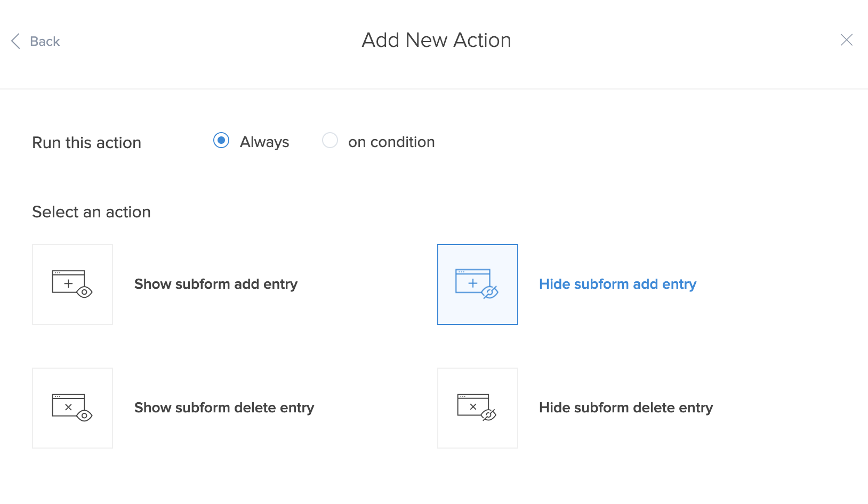The width and height of the screenshot is (868, 504).
Task: Click the Add New Action title
Action: pyautogui.click(x=436, y=40)
